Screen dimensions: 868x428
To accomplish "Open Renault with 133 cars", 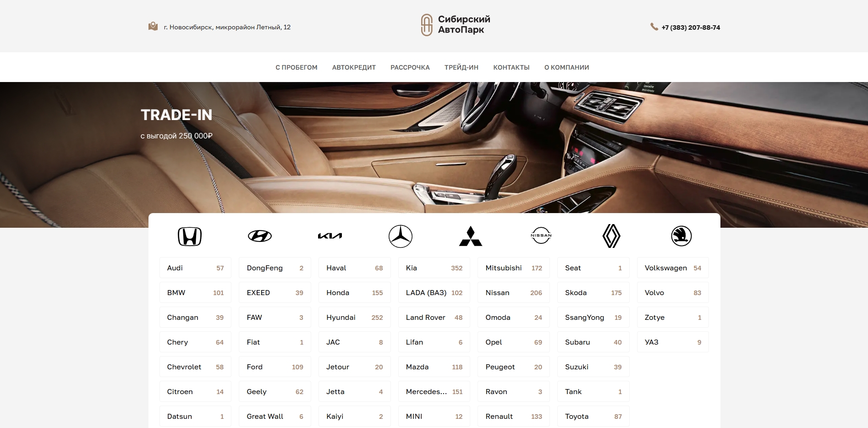I will pyautogui.click(x=514, y=416).
